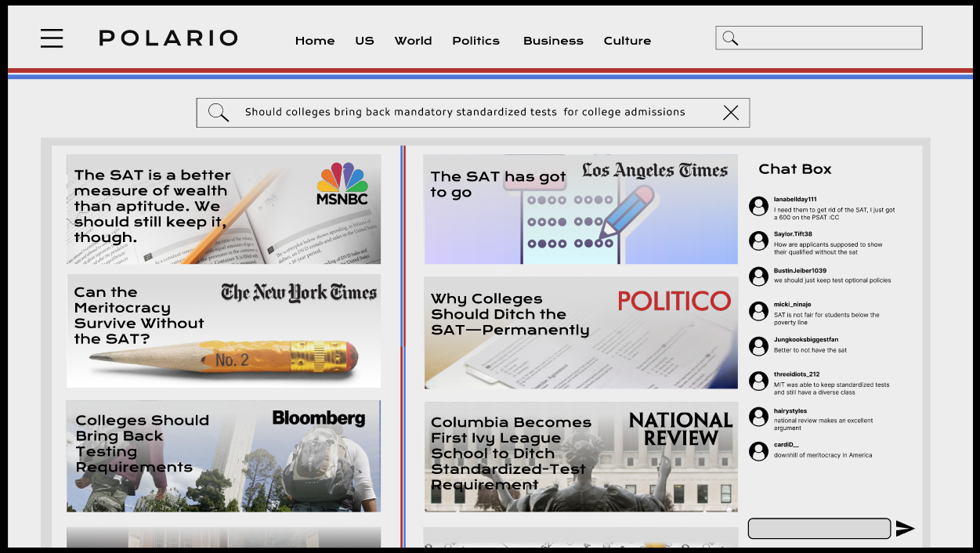Click avatar of lanabellday111
The height and width of the screenshot is (553, 980).
click(x=758, y=206)
